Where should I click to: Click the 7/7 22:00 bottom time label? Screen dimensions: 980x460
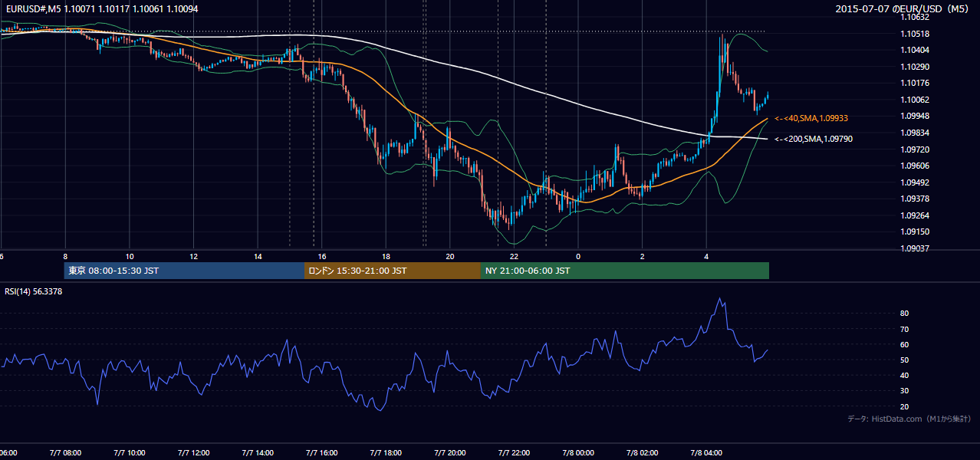514,453
